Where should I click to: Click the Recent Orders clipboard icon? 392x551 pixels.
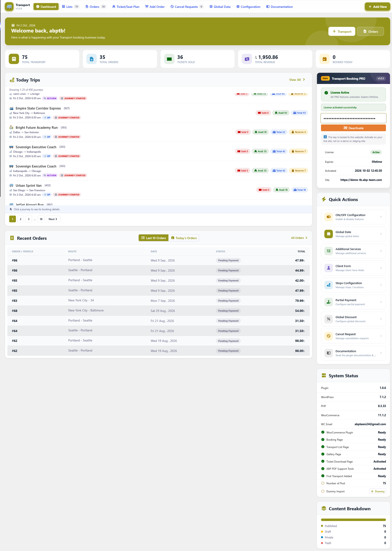[12, 238]
